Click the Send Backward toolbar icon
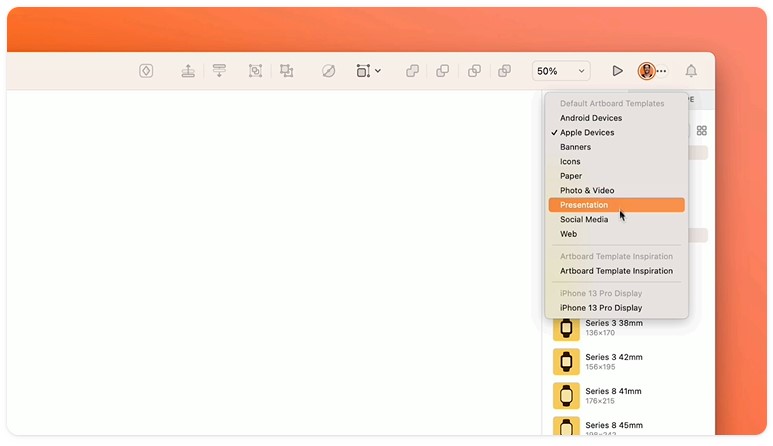Image resolution: width=773 pixels, height=446 pixels. [219, 71]
